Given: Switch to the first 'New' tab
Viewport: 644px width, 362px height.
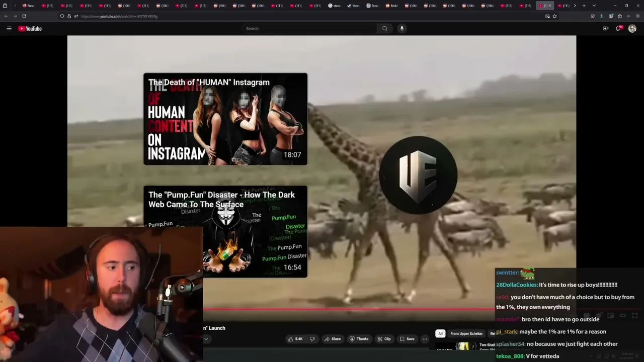Looking at the screenshot, I should pos(28,6).
